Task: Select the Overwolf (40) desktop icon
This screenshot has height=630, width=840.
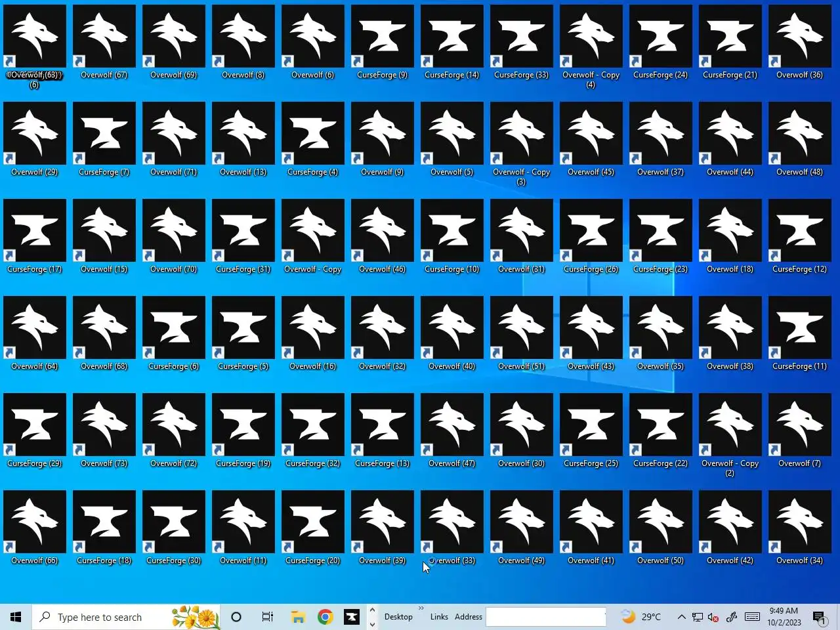Action: (x=452, y=334)
